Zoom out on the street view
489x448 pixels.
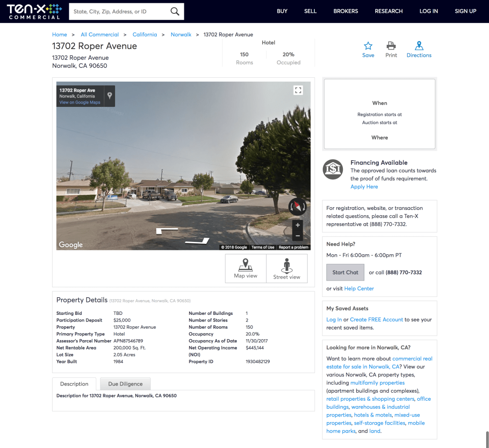[298, 236]
